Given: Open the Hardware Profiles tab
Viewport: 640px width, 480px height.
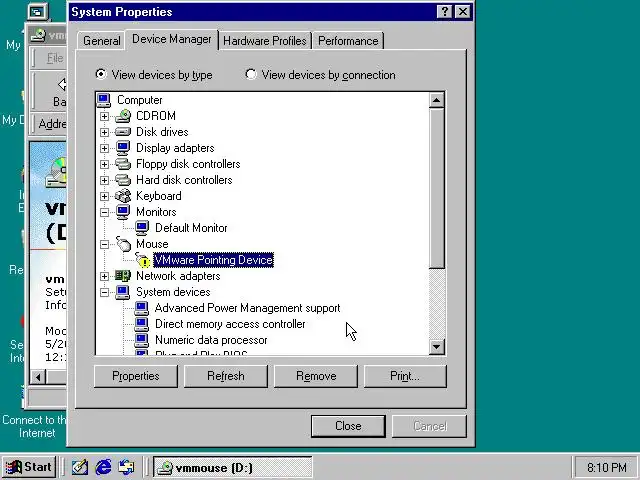Looking at the screenshot, I should tap(265, 41).
